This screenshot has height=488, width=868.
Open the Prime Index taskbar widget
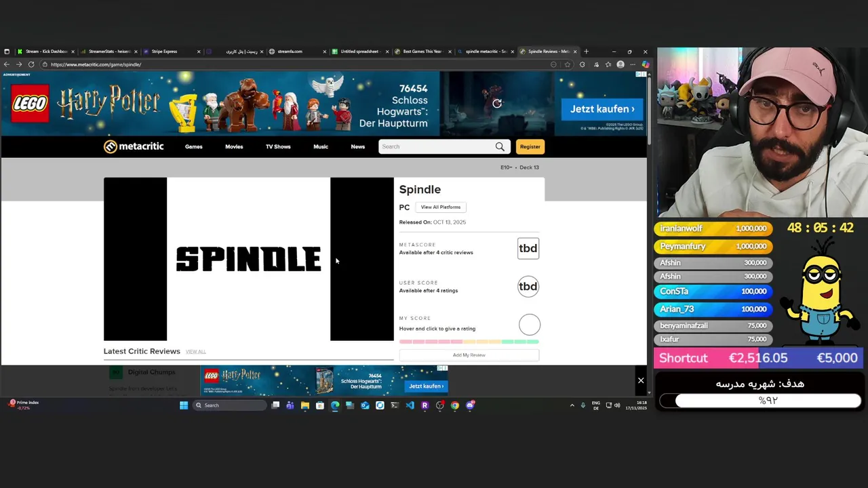point(24,405)
